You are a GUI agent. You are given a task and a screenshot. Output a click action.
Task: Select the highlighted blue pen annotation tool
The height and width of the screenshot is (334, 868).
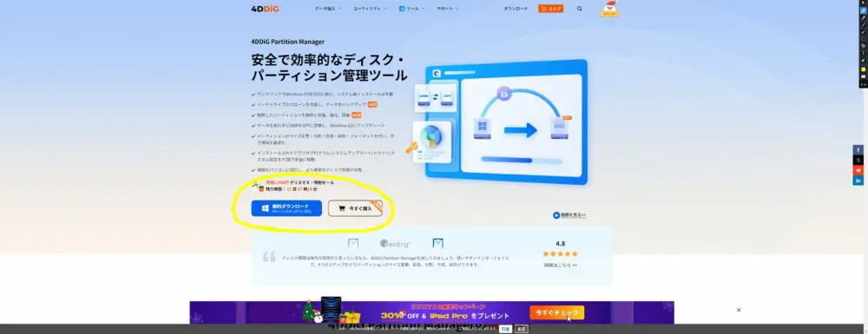[x=863, y=10]
